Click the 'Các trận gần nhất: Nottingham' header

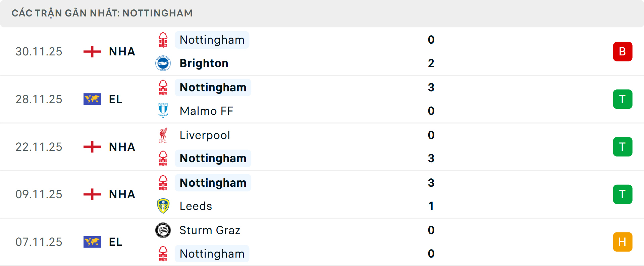[102, 13]
